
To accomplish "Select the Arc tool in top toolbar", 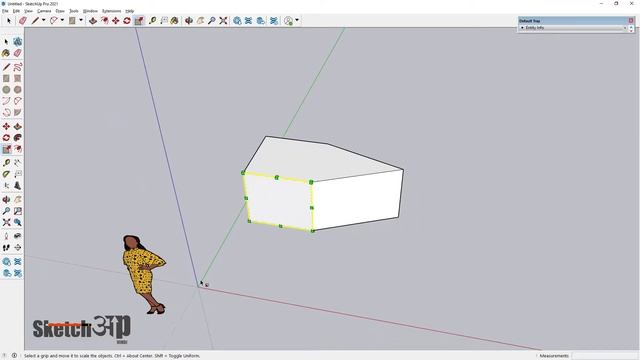I will 53,20.
